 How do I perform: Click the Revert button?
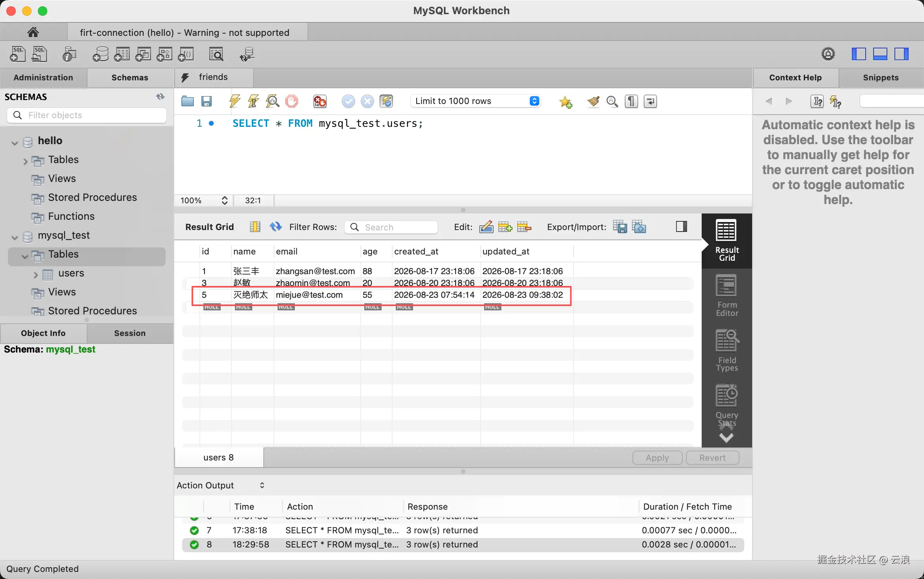pyautogui.click(x=712, y=458)
